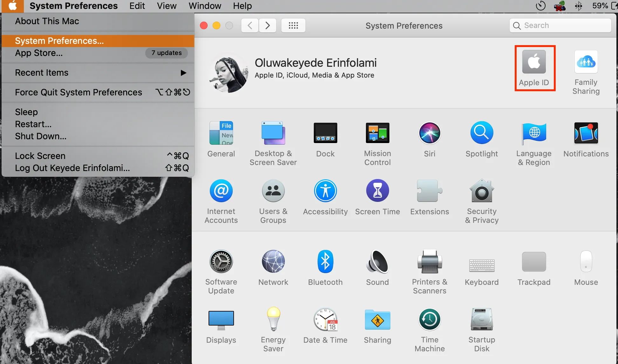The image size is (618, 364).
Task: Click Shut Down option
Action: pos(40,136)
